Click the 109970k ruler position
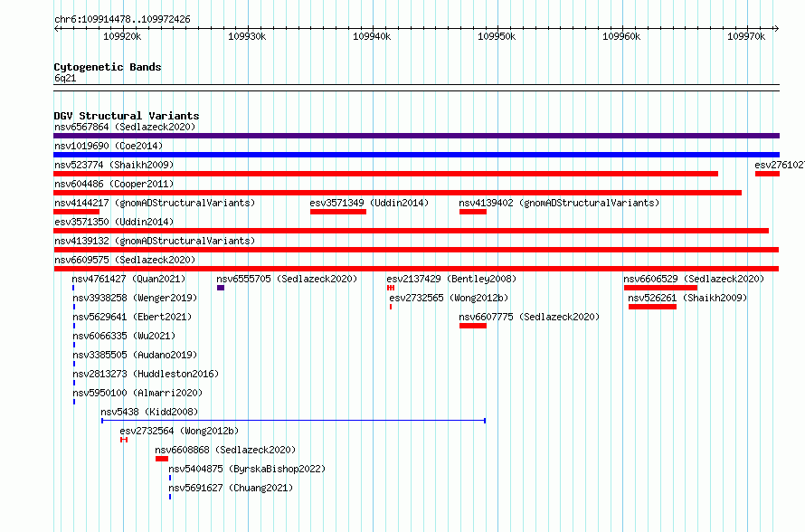Viewport: 805px width, 532px height. (746, 36)
